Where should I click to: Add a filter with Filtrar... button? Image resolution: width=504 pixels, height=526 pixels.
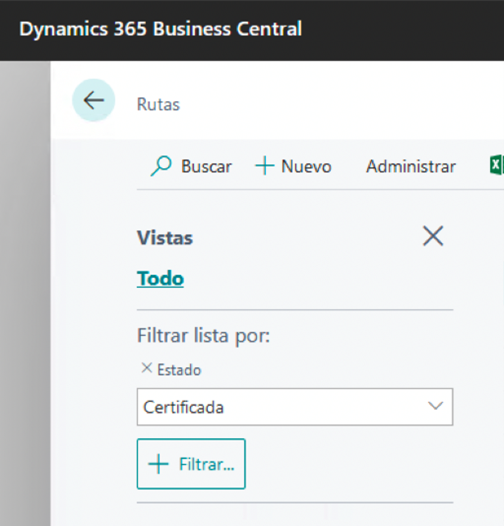[x=191, y=464]
